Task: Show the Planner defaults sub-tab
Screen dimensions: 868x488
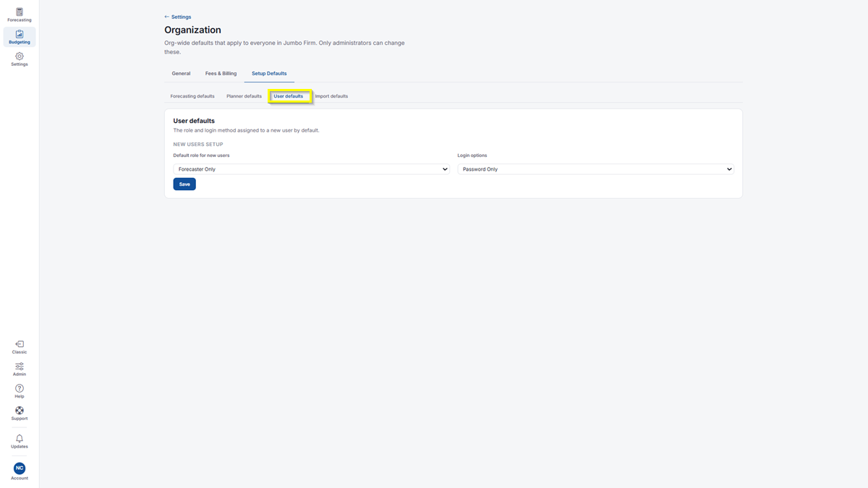Action: 244,96
